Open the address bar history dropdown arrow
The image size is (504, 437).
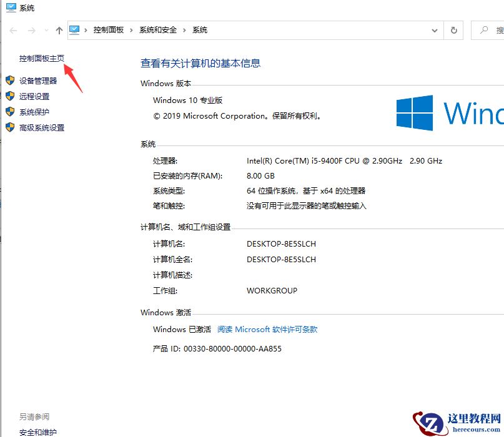(435, 29)
